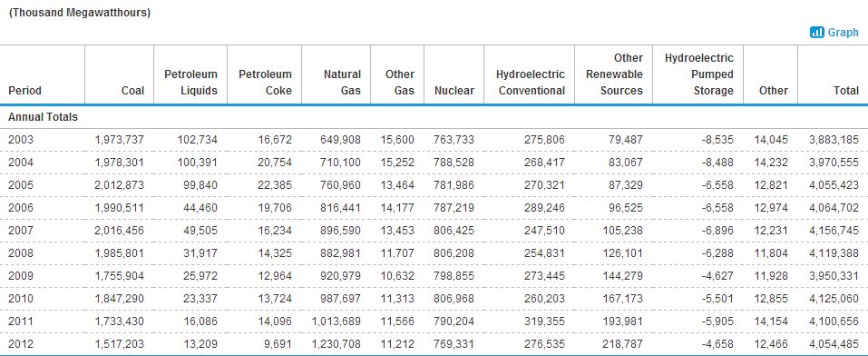
Task: Click the Graph bar chart icon
Action: pyautogui.click(x=816, y=32)
